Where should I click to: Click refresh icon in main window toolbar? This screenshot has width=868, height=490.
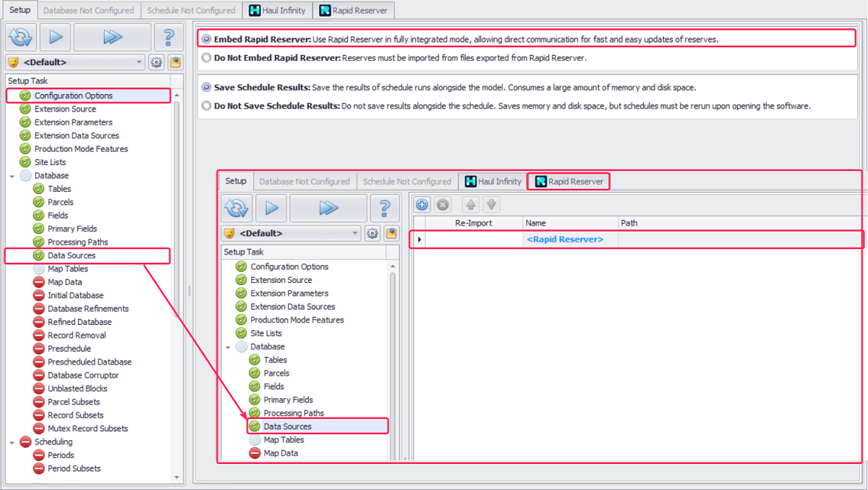(21, 37)
